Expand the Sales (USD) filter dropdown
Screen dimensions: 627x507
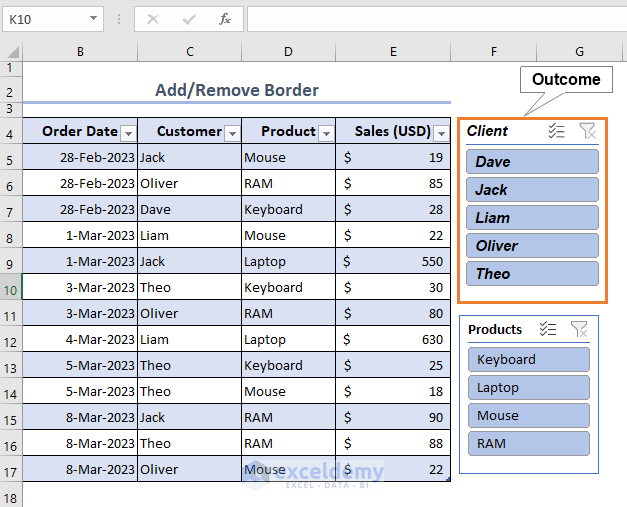(x=441, y=132)
